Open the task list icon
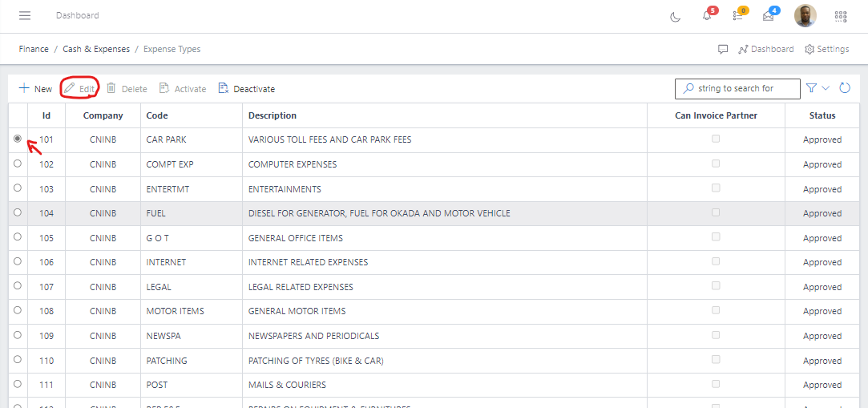Viewport: 868px width, 408px height. pos(737,16)
